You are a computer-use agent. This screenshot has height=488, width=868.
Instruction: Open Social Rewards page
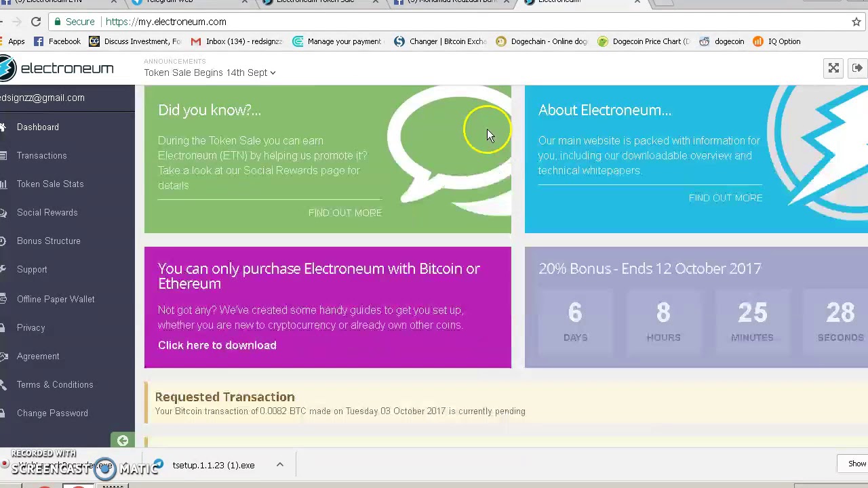tap(47, 212)
